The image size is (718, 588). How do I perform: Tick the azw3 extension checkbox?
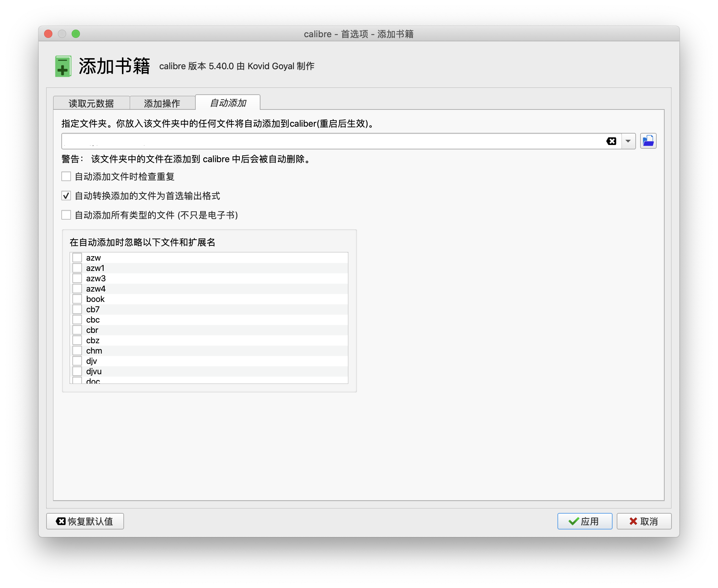pos(77,279)
